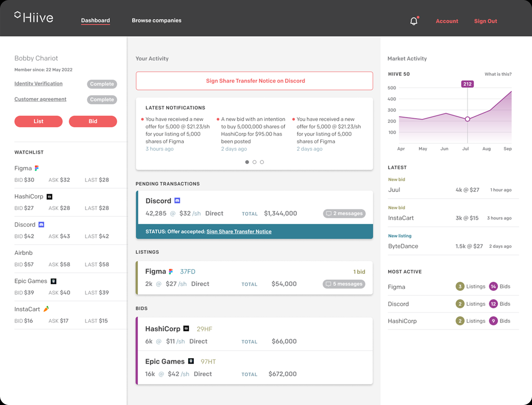Click Figma icon in Listings card
Viewport: 532px width, 405px height.
(171, 271)
